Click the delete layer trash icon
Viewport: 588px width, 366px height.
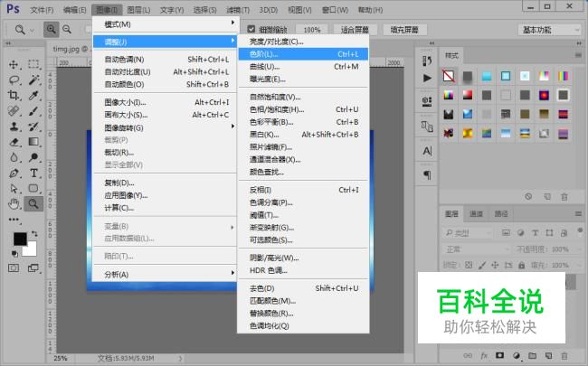pos(564,355)
